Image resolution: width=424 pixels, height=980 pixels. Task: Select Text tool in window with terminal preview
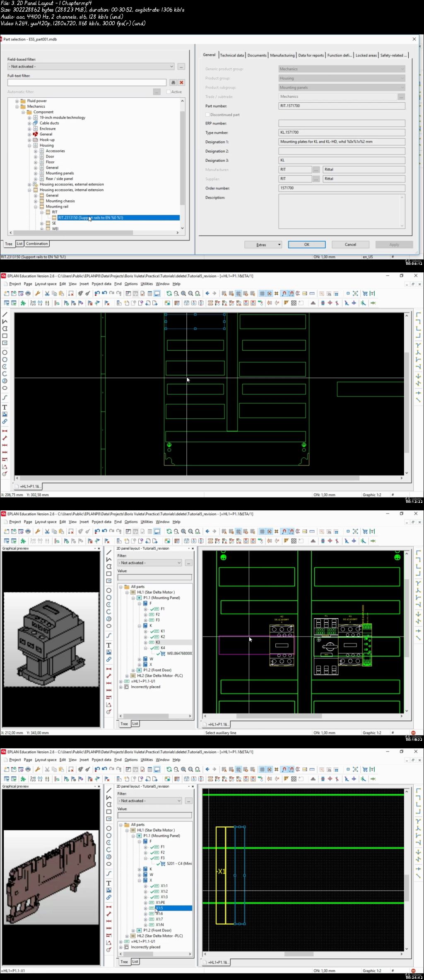point(109,883)
